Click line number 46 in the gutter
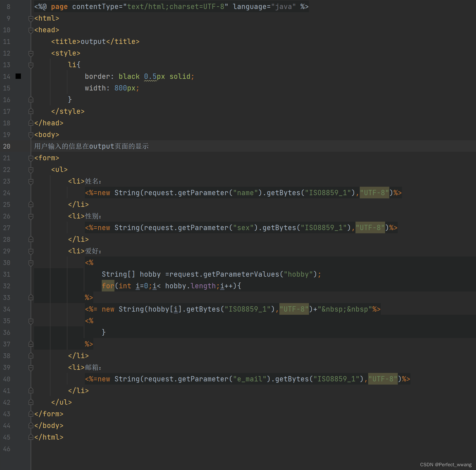The width and height of the screenshot is (476, 470). (7, 449)
